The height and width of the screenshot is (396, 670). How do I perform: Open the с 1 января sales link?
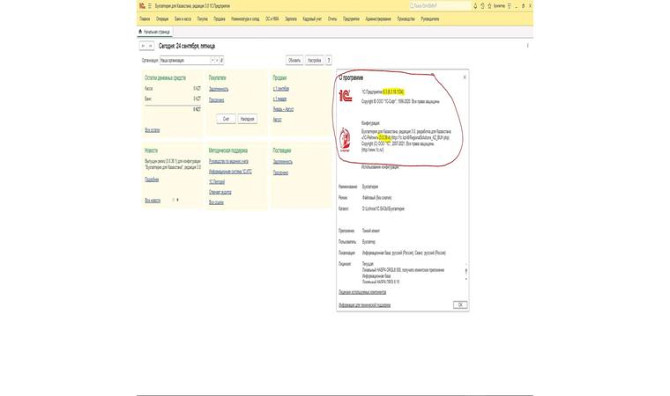tap(279, 99)
